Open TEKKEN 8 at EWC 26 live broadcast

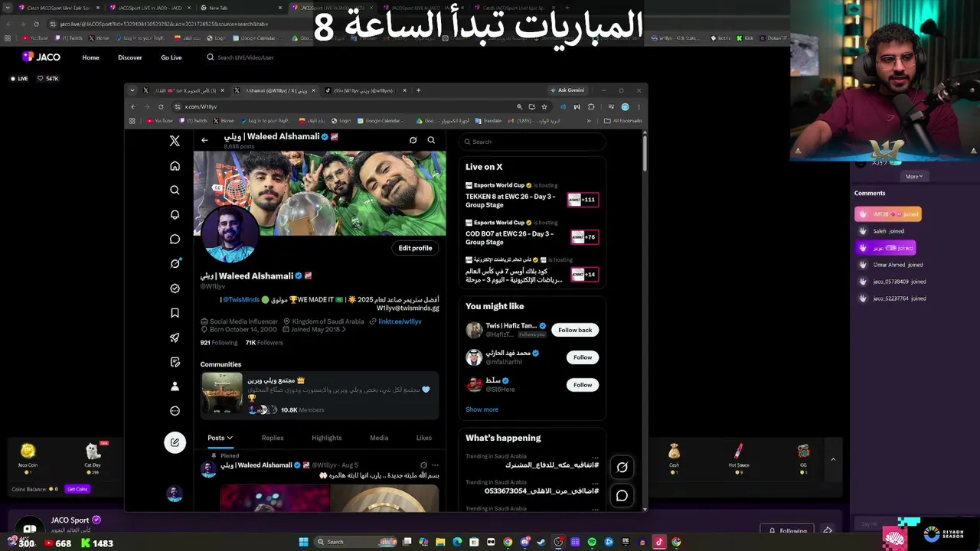(x=532, y=196)
